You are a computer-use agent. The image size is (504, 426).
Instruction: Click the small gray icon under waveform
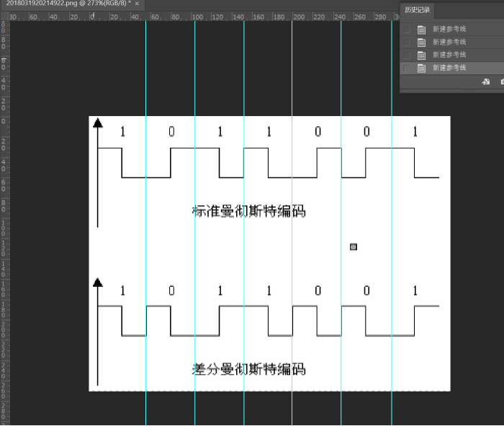[x=354, y=247]
